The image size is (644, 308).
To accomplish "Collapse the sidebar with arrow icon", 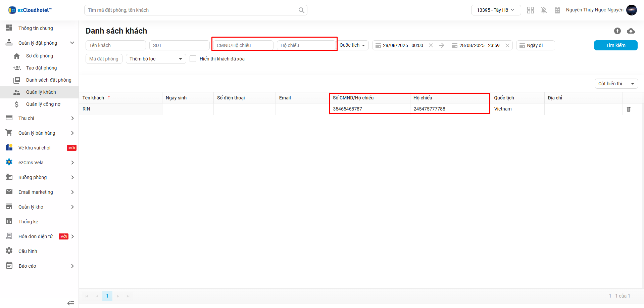I will [x=70, y=303].
